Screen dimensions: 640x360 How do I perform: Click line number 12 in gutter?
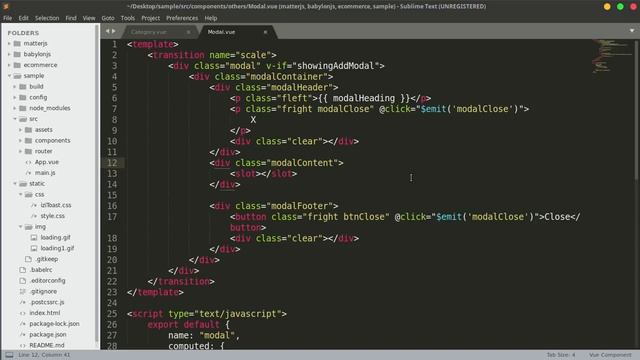[112, 163]
